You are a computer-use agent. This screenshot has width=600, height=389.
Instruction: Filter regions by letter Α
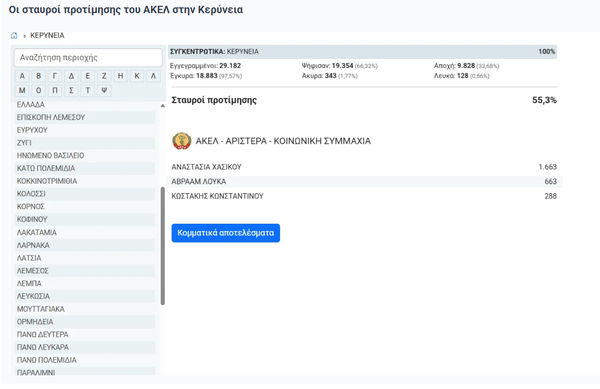[x=22, y=76]
